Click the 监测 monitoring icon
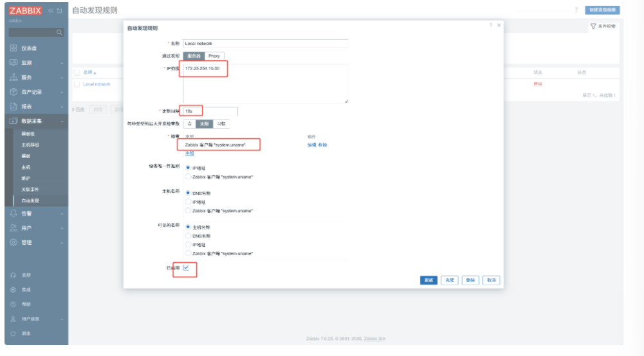Image resolution: width=644 pixels, height=356 pixels. 14,63
